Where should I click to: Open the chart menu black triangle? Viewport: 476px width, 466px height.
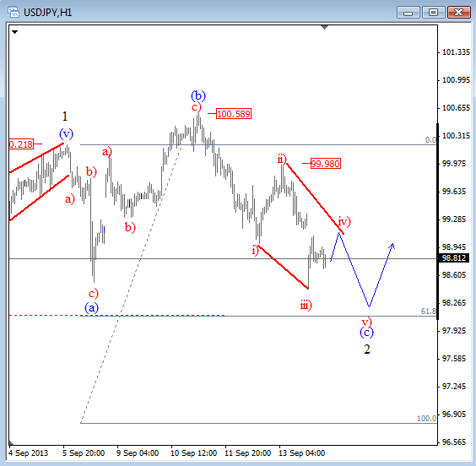click(x=14, y=32)
